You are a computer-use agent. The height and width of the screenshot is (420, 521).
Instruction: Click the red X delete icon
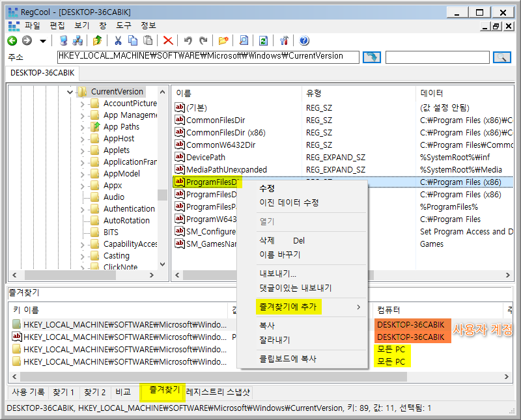coord(168,40)
